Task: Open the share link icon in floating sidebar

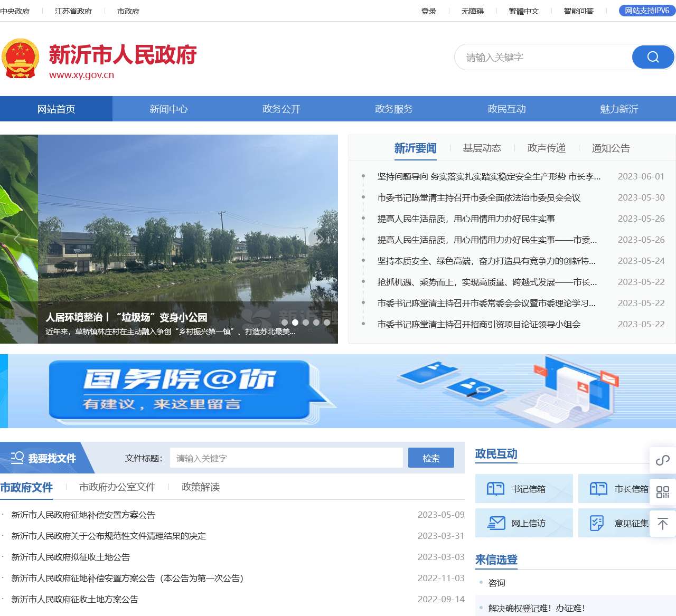Action: point(663,460)
